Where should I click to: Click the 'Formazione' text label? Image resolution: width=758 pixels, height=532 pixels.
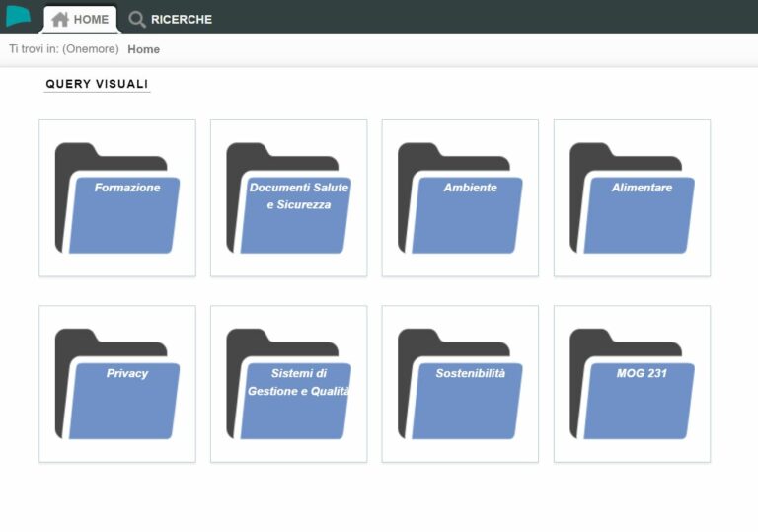pos(127,188)
